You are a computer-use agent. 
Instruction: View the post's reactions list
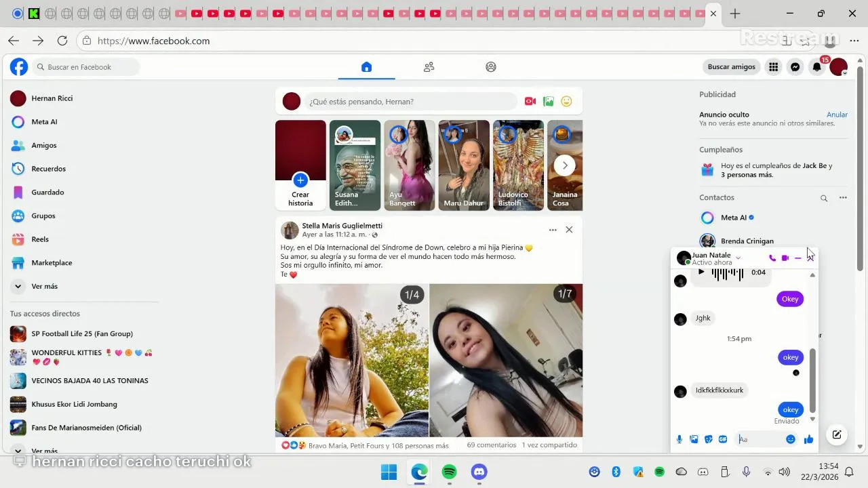365,446
